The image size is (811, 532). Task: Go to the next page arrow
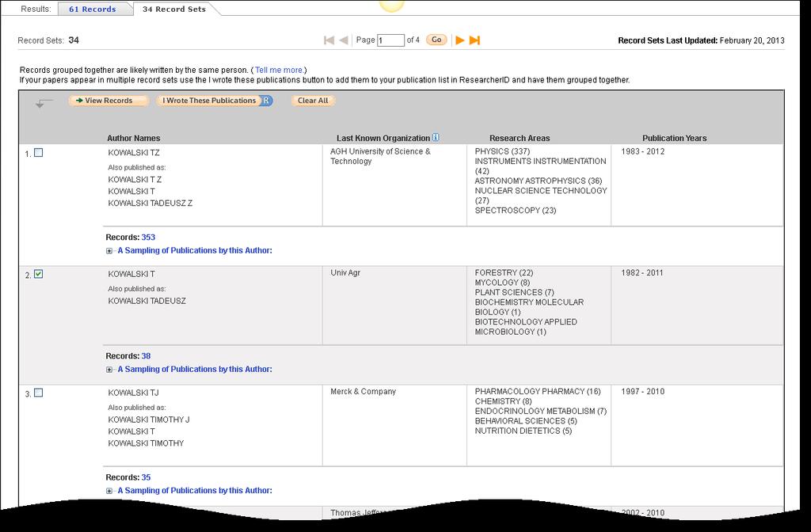click(x=460, y=40)
